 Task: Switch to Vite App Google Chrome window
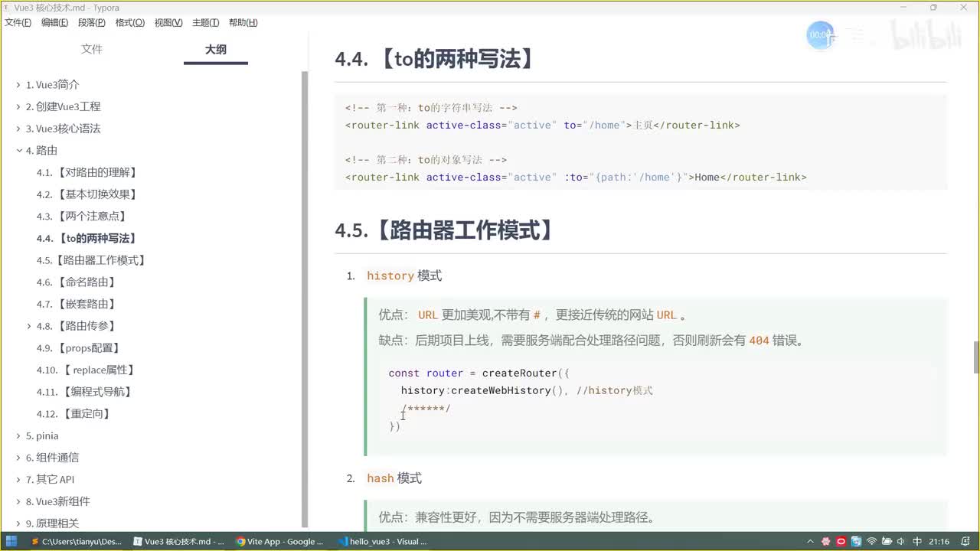[x=280, y=541]
